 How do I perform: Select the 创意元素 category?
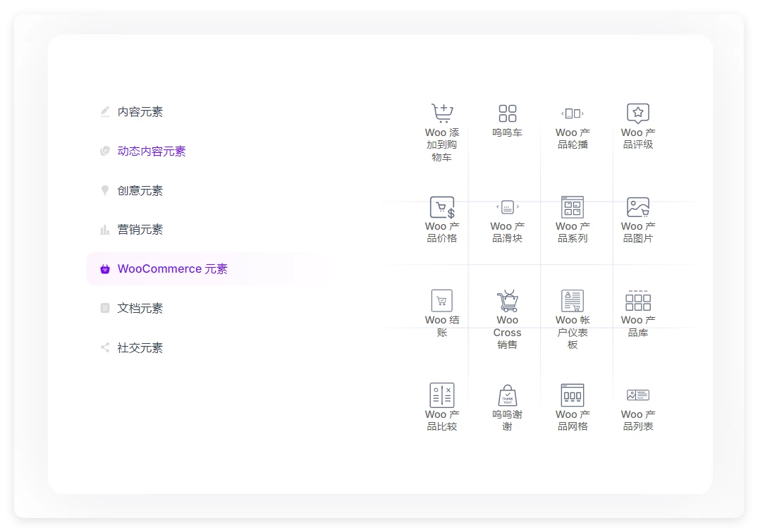pyautogui.click(x=140, y=191)
